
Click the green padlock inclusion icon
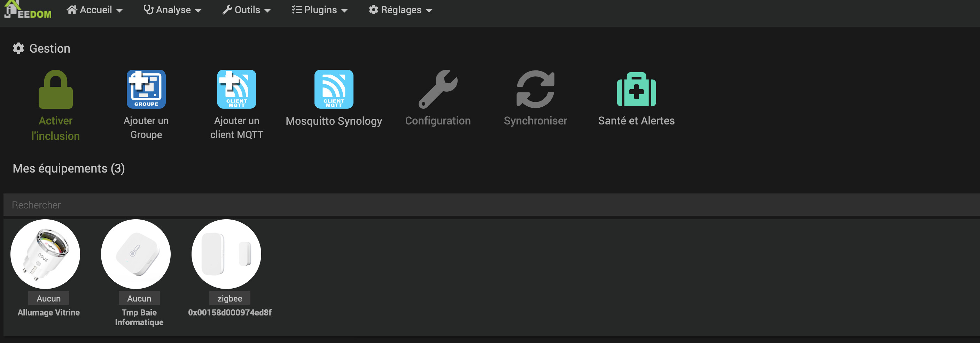[55, 90]
